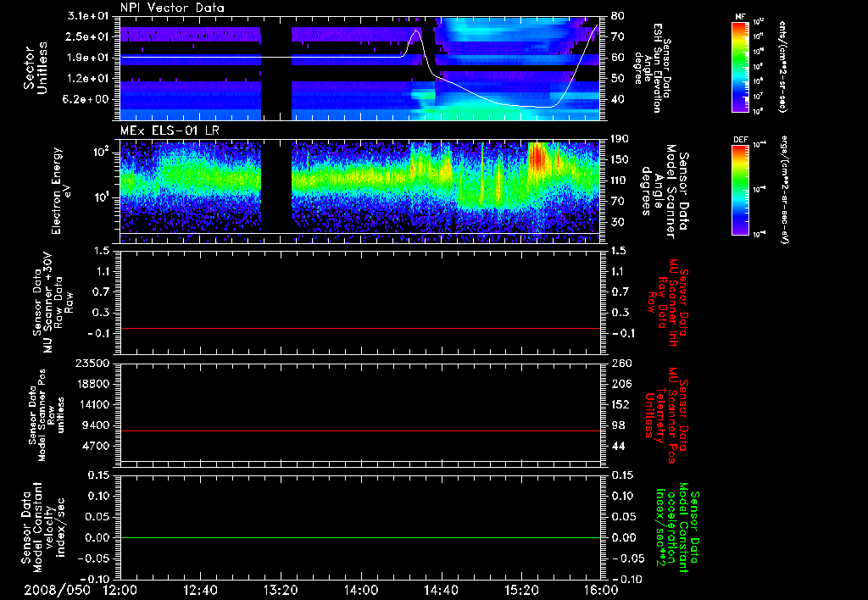Click the 190 scanner angle tick
Screen dimensions: 868x600
pyautogui.click(x=620, y=139)
